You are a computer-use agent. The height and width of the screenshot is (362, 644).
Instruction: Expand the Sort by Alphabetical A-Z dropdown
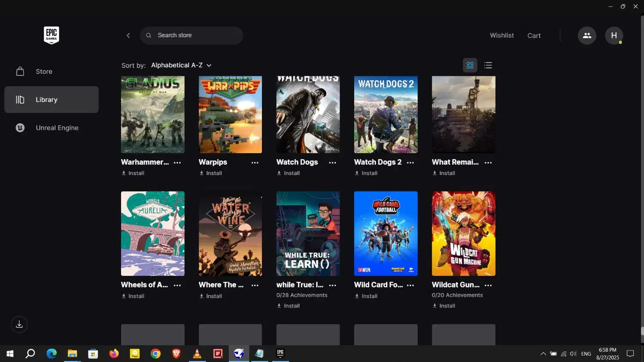click(x=181, y=65)
